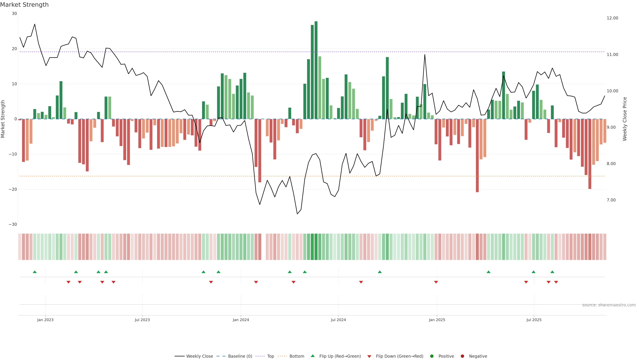Click the Negative red circle legend icon
Viewport: 644px width, 362px height.
[462, 356]
